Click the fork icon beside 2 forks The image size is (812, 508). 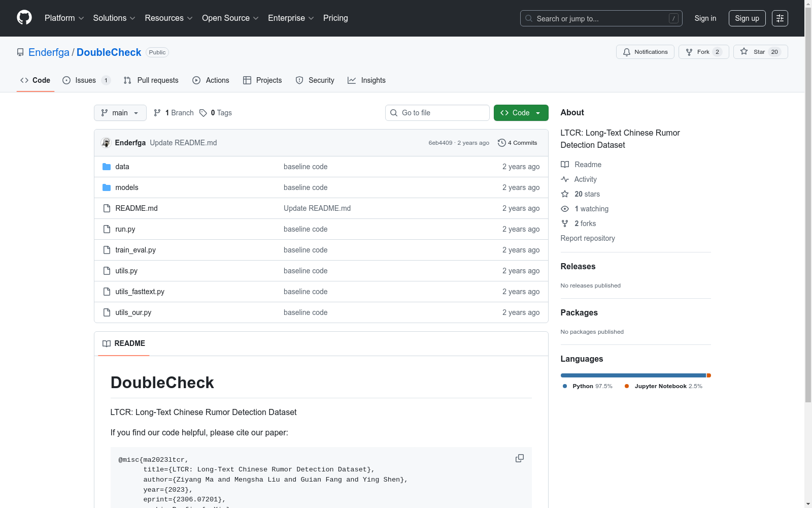click(565, 224)
